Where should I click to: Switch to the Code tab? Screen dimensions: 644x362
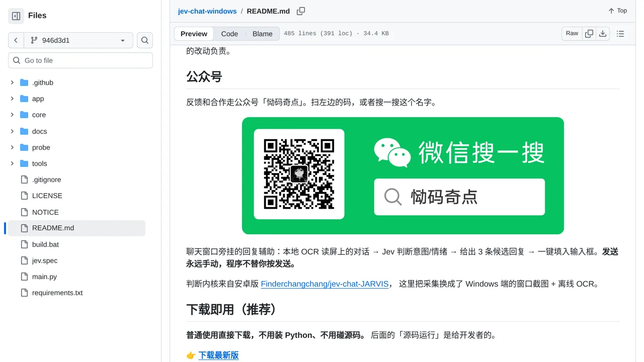(x=229, y=34)
